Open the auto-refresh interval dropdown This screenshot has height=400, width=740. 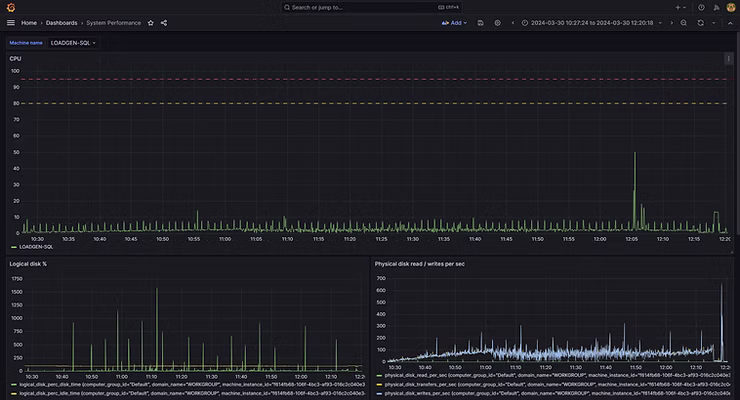[x=714, y=23]
